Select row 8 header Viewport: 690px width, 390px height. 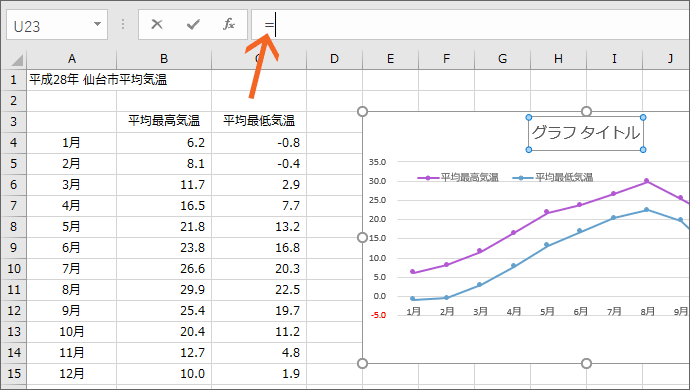(x=13, y=227)
